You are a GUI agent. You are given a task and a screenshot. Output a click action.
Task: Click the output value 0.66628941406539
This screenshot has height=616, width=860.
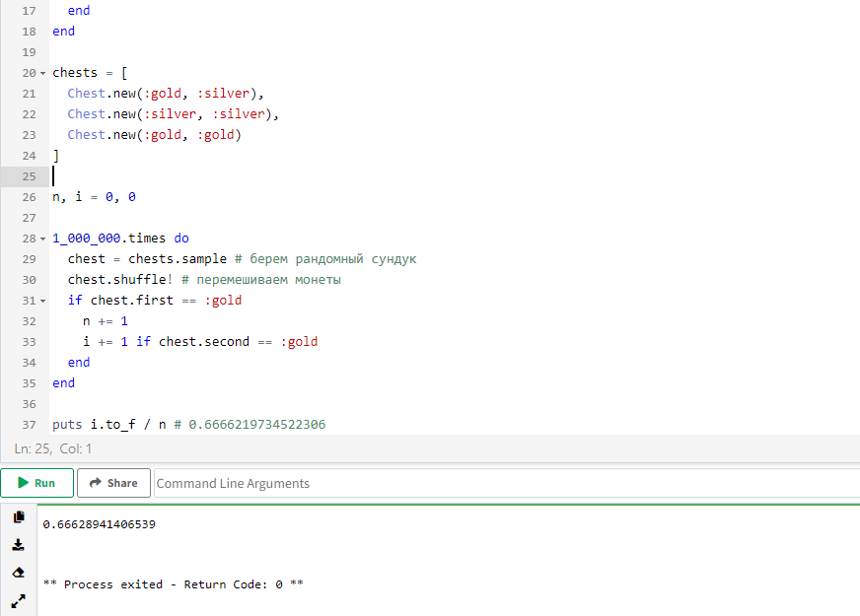pos(99,524)
